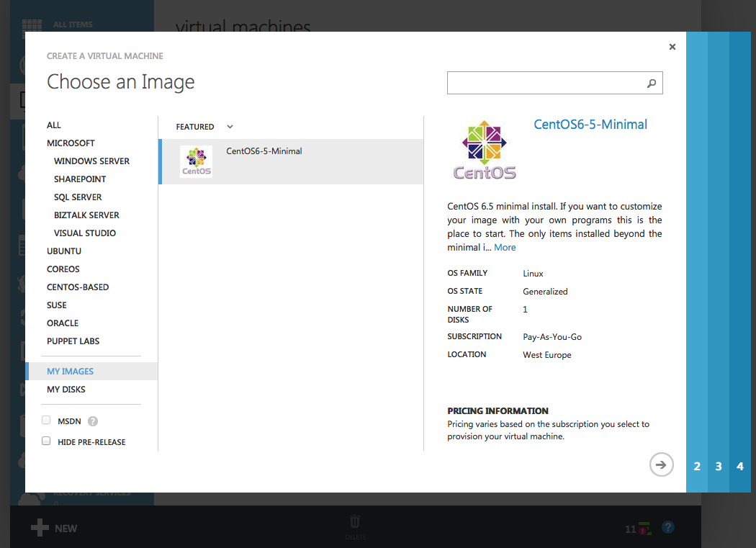Click the image search input field
The height and width of the screenshot is (548, 756).
(x=544, y=84)
